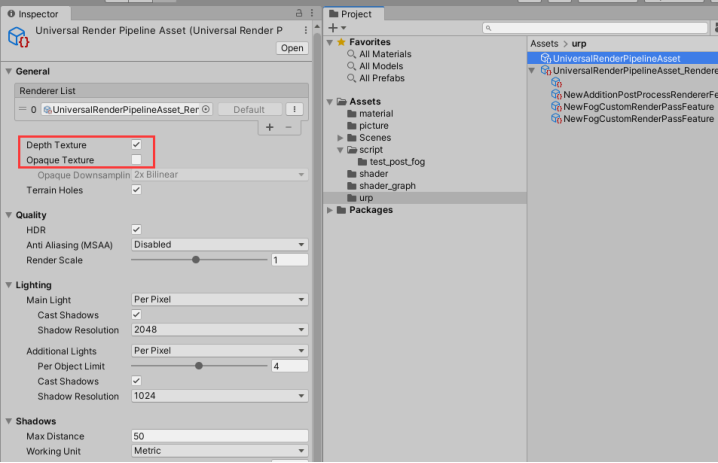Click the picture folder icon
The height and width of the screenshot is (463, 718).
[352, 125]
